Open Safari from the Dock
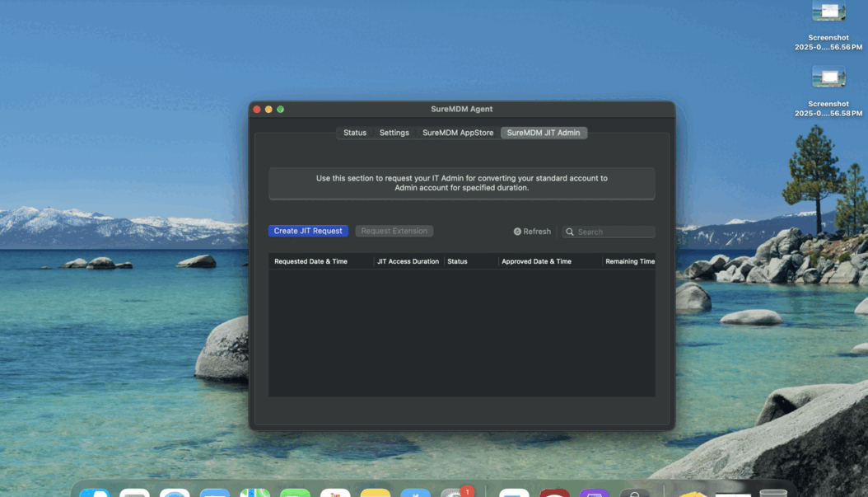This screenshot has height=497, width=868. point(174,494)
